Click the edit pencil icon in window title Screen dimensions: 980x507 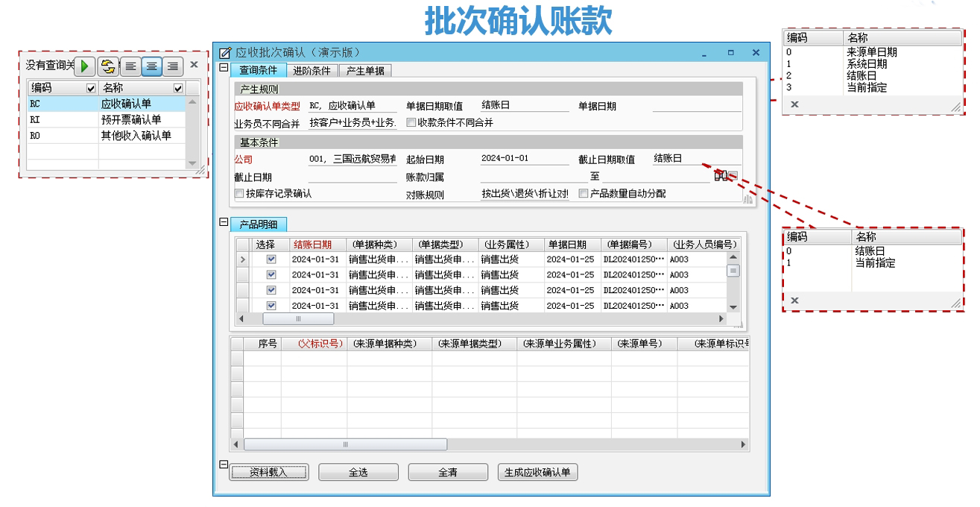pos(225,52)
